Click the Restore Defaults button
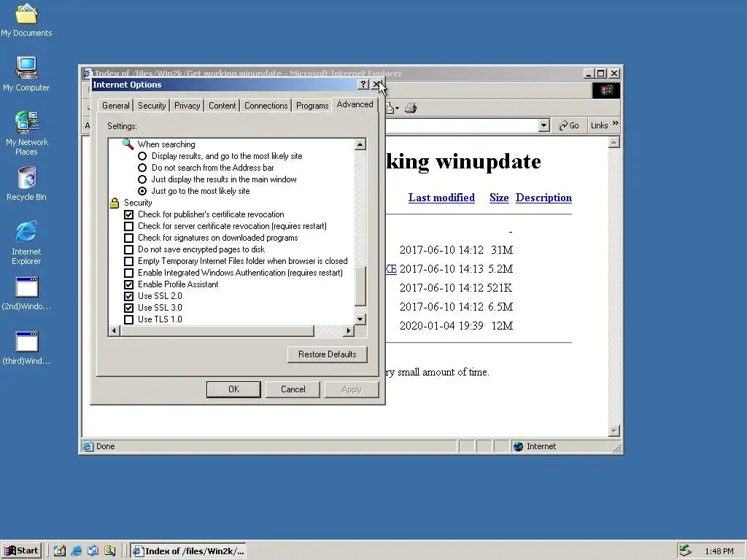Image resolution: width=747 pixels, height=560 pixels. tap(328, 354)
